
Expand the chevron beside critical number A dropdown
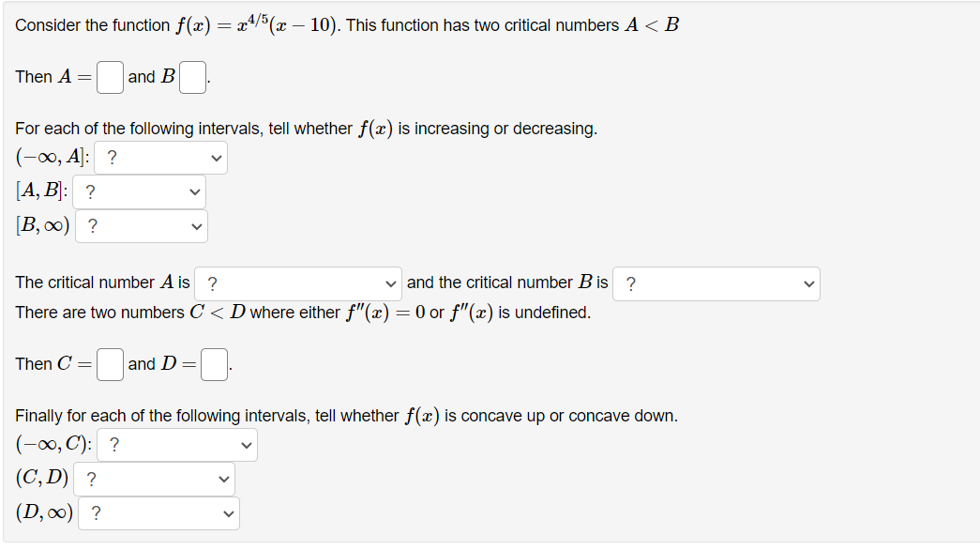pos(390,283)
